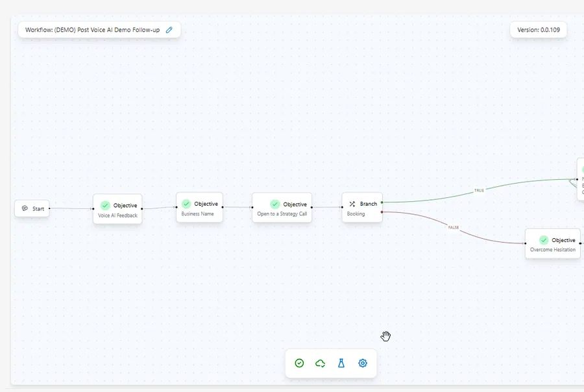Click the shuffle icon on Branch Booking node
Screen dimensions: 584x392
tap(352, 204)
